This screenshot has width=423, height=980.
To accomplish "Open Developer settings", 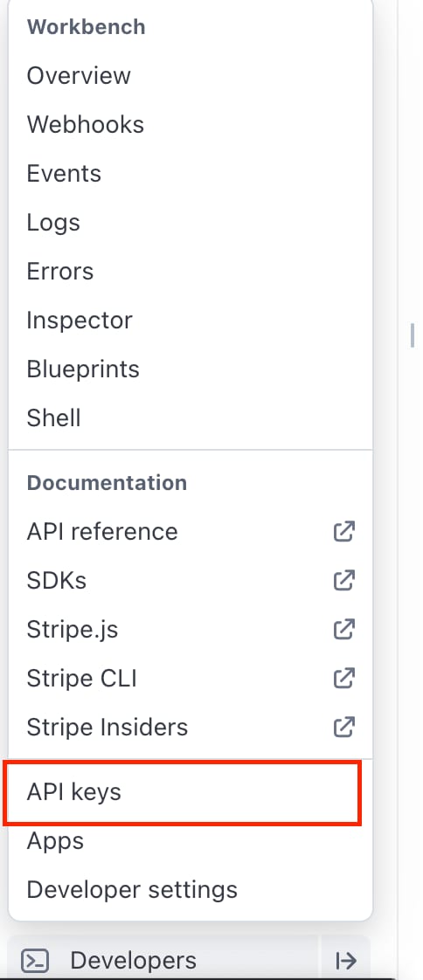I will 191,889.
